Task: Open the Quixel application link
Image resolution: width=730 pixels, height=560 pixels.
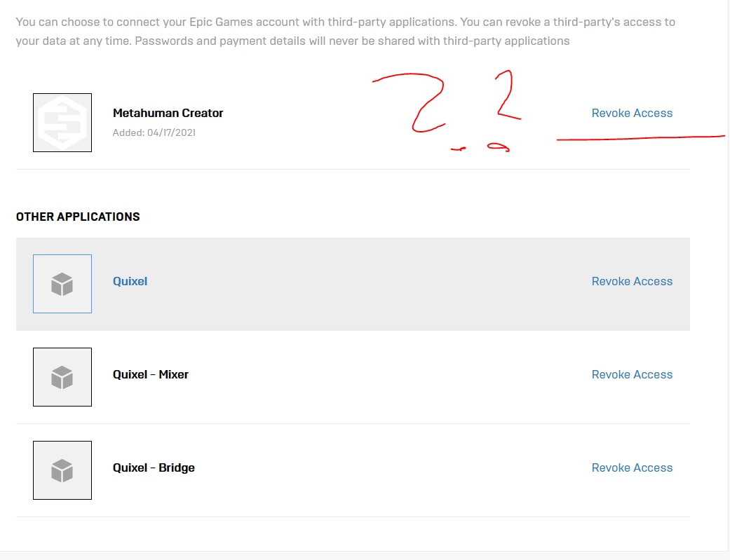Action: 130,281
